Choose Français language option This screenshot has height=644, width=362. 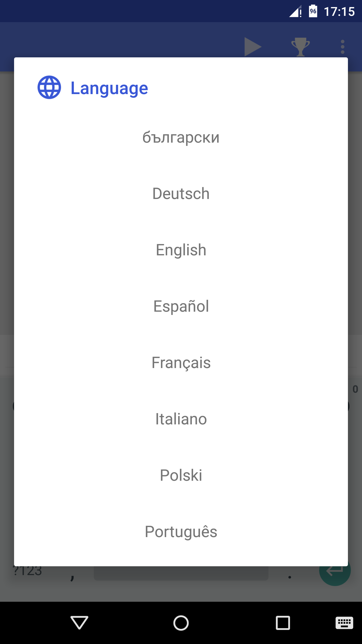pos(181,363)
